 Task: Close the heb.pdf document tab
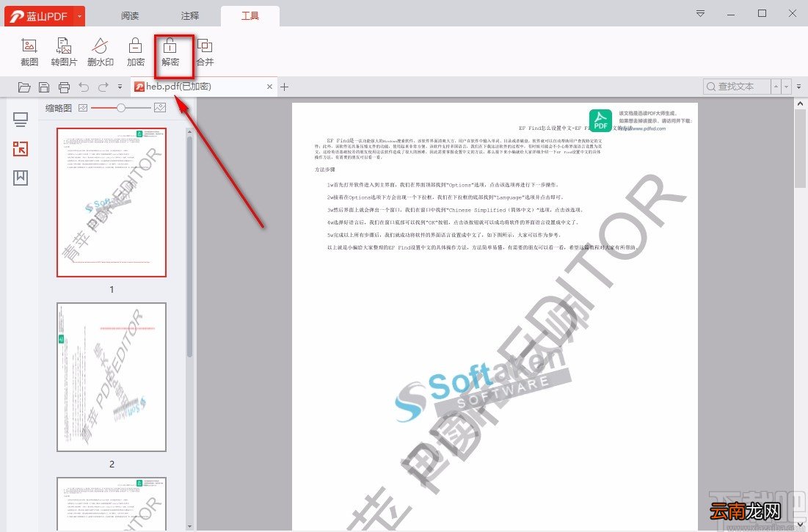point(269,87)
